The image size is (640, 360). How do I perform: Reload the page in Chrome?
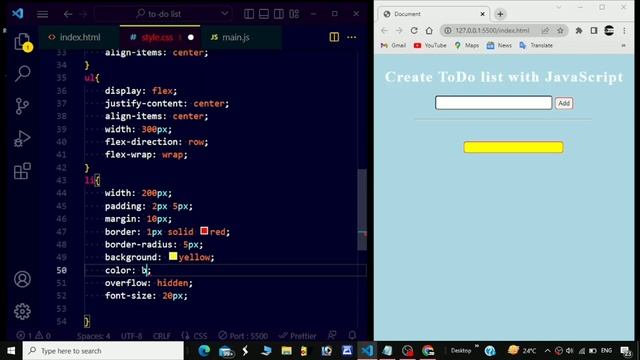(414, 31)
